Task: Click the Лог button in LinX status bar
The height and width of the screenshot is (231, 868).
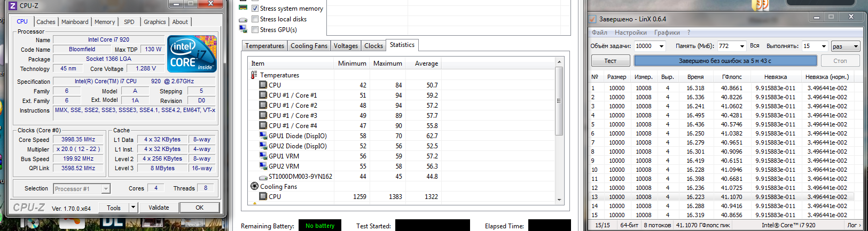Action: pos(854,225)
